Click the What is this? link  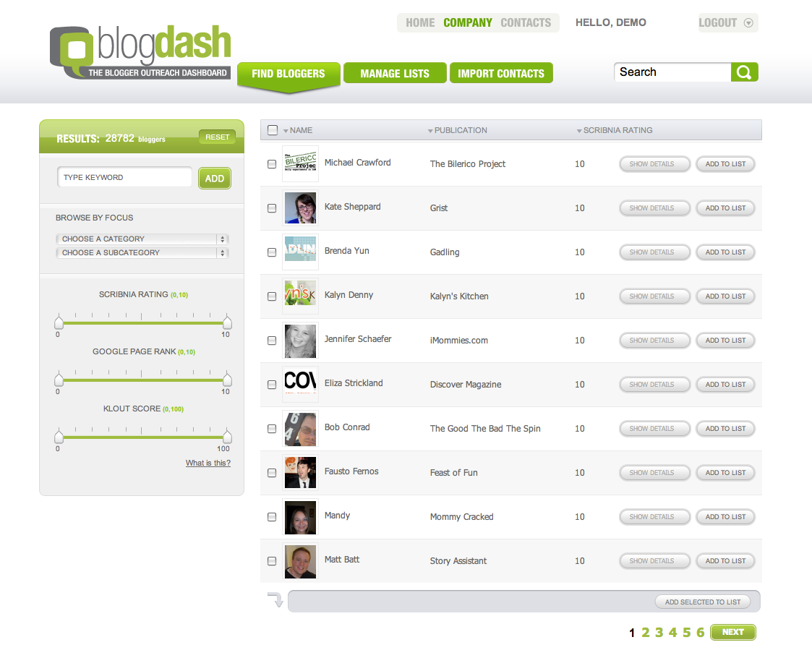[208, 463]
